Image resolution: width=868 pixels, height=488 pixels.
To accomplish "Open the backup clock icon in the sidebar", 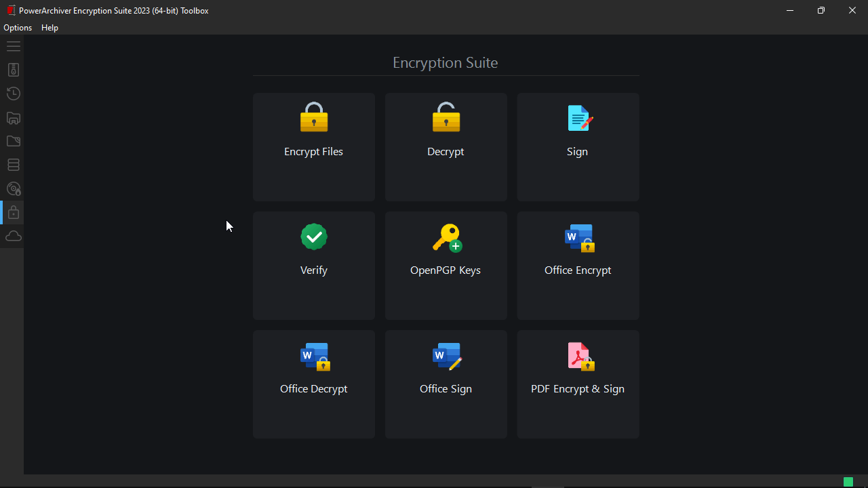I will (x=14, y=94).
